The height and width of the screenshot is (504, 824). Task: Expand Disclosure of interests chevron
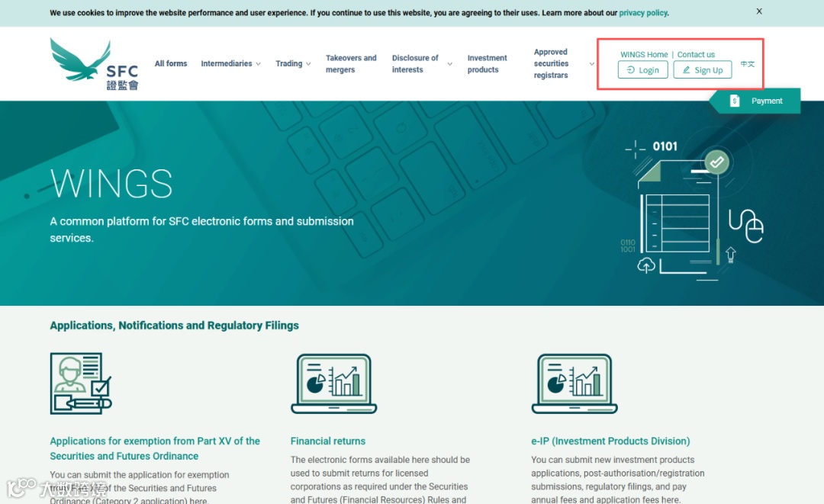click(450, 64)
